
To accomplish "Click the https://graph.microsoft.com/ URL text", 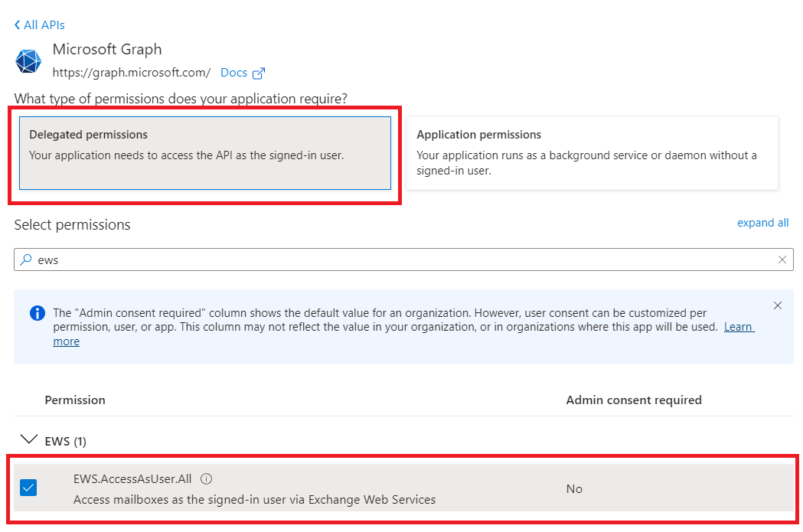I will tap(131, 73).
